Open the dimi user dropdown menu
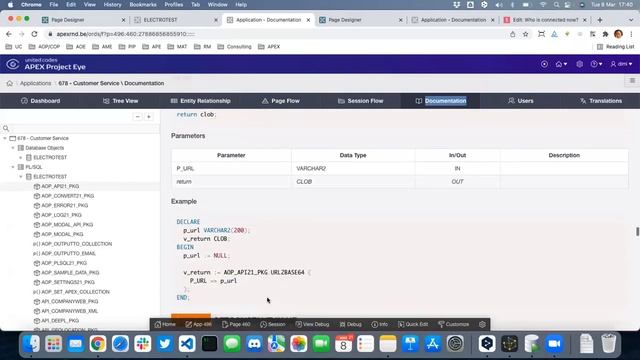Viewport: 640px width, 360px height. point(621,64)
